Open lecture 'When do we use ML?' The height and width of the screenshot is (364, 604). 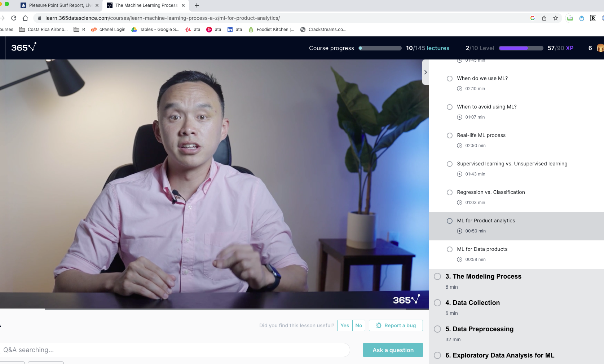click(482, 78)
